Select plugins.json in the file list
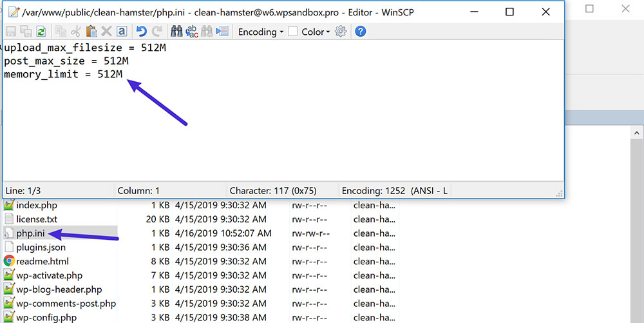Screen dimensions: 644x323 click(x=41, y=247)
